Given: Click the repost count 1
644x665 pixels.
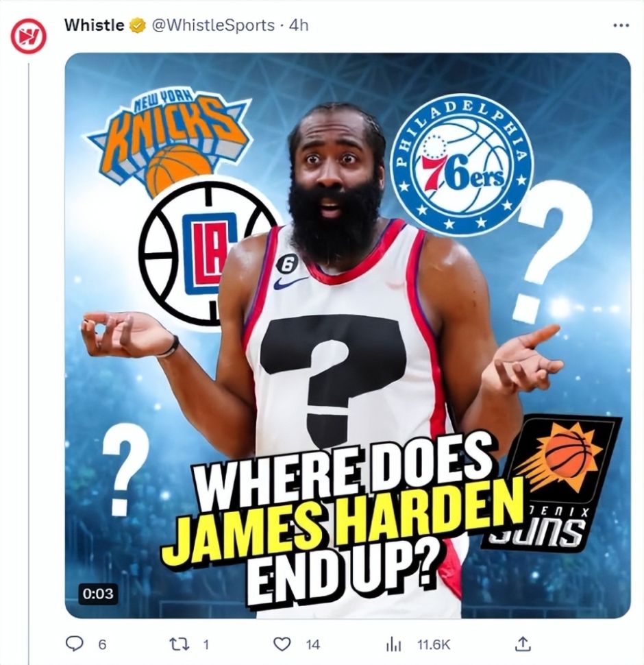Looking at the screenshot, I should click(206, 645).
